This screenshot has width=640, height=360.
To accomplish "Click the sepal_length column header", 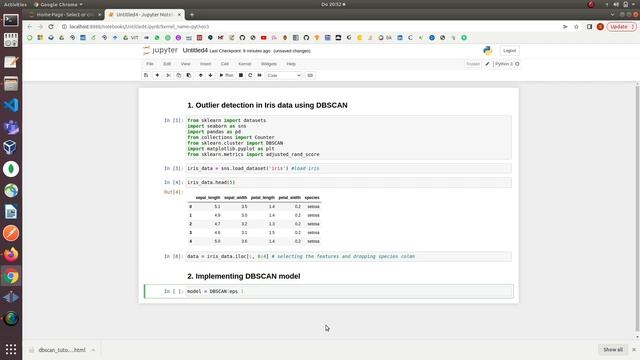I will tap(208, 198).
